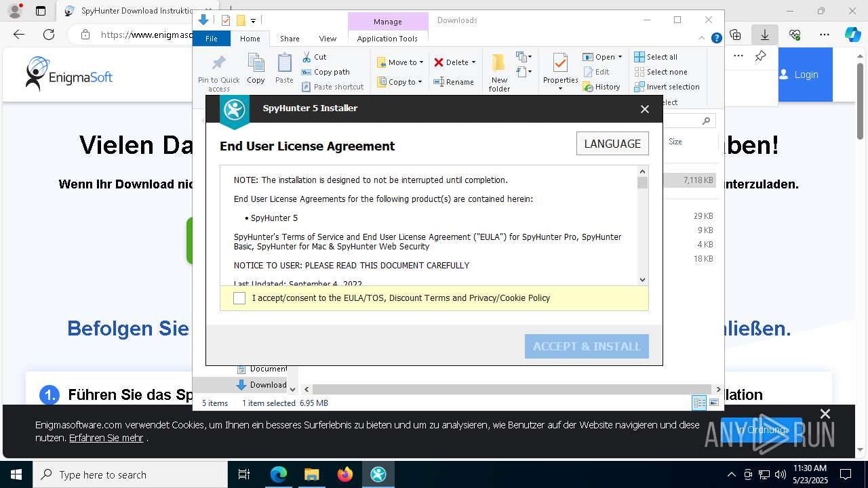Open Edge Settings and more menu

[825, 35]
